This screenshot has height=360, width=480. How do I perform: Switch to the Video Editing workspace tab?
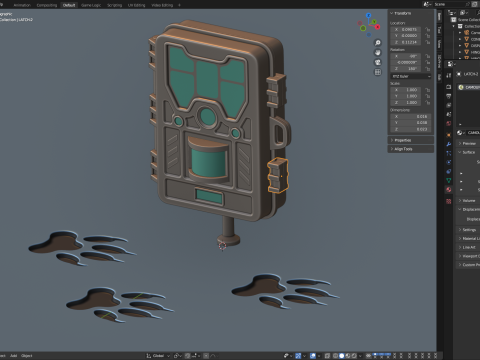click(162, 5)
